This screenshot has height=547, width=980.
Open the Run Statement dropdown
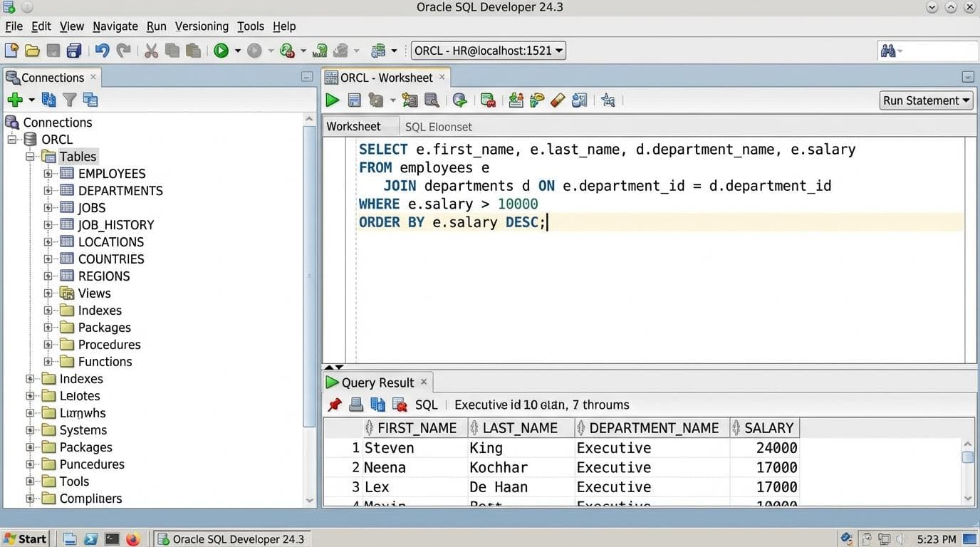(x=965, y=100)
